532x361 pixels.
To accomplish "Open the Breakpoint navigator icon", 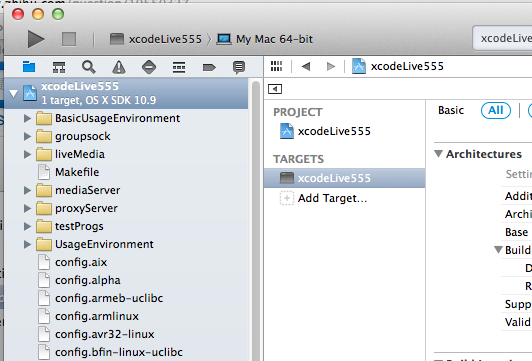I will (x=209, y=68).
